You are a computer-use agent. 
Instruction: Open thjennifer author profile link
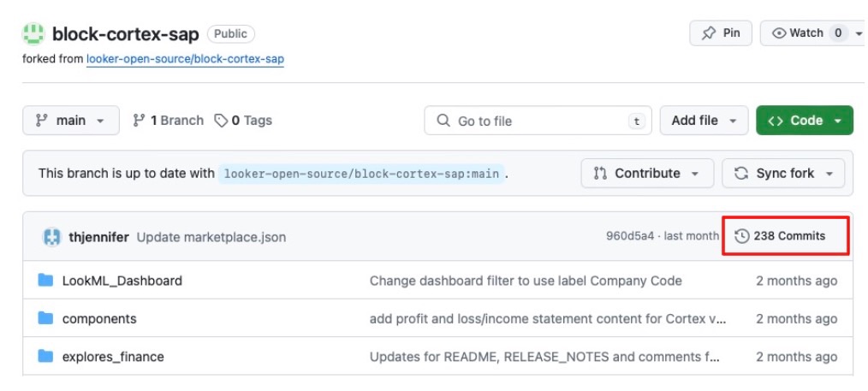[x=98, y=237]
